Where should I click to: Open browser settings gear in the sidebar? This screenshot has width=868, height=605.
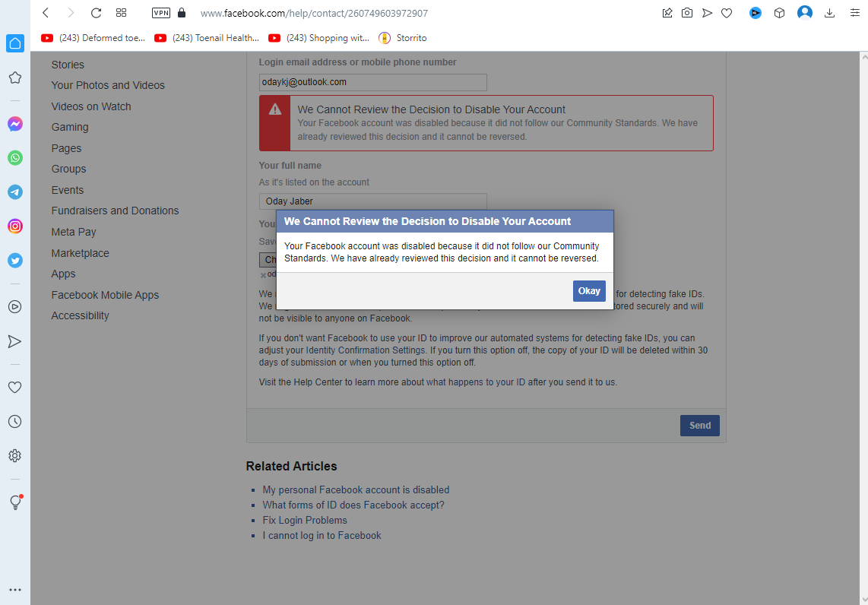[14, 455]
